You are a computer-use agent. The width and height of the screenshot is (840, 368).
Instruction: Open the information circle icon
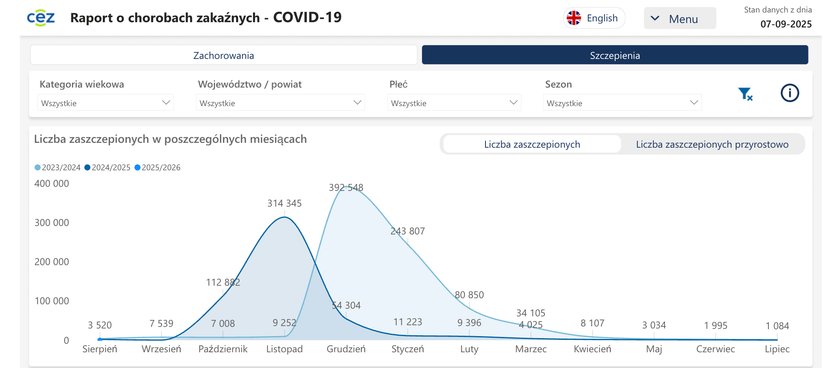pos(790,93)
